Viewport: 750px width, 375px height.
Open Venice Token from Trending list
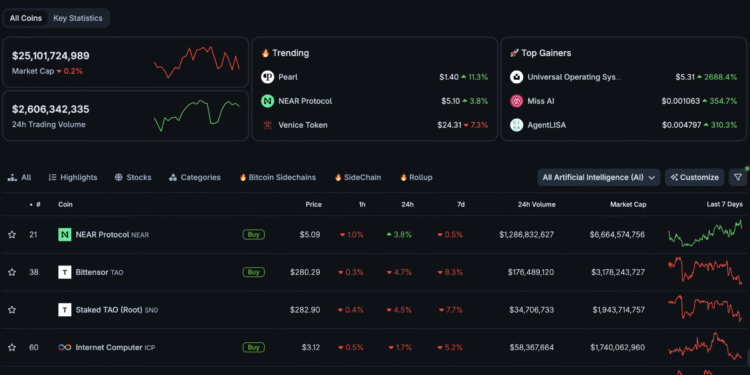click(x=303, y=125)
